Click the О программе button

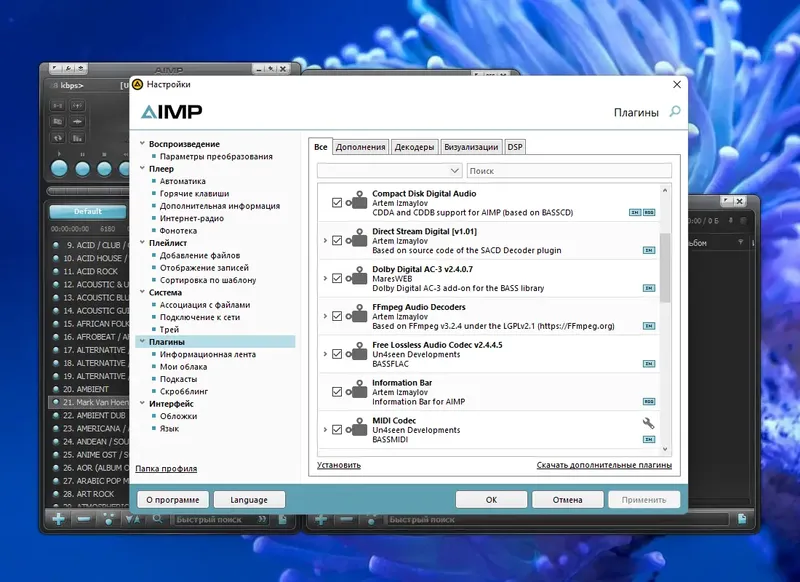pos(173,500)
